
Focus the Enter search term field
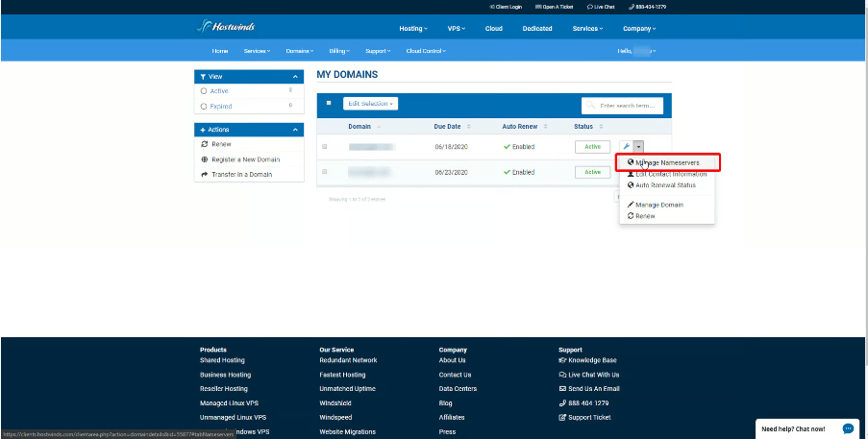[622, 105]
